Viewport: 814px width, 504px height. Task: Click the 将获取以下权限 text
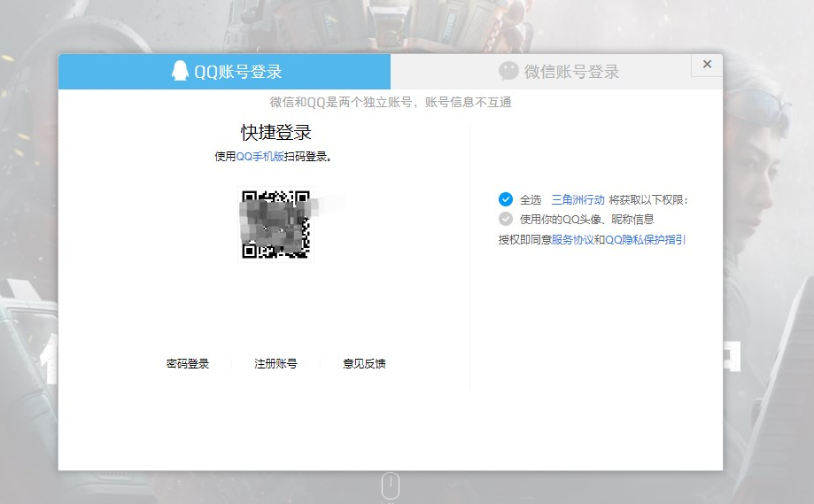[x=648, y=200]
